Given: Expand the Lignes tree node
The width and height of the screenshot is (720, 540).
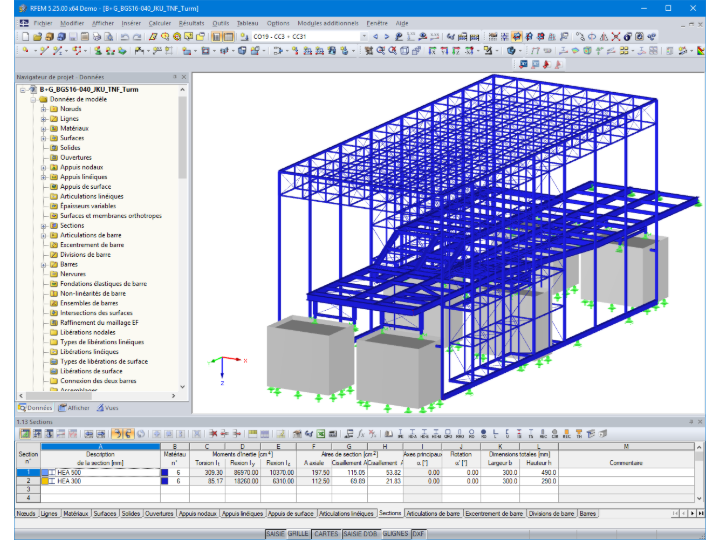Looking at the screenshot, I should 43,118.
